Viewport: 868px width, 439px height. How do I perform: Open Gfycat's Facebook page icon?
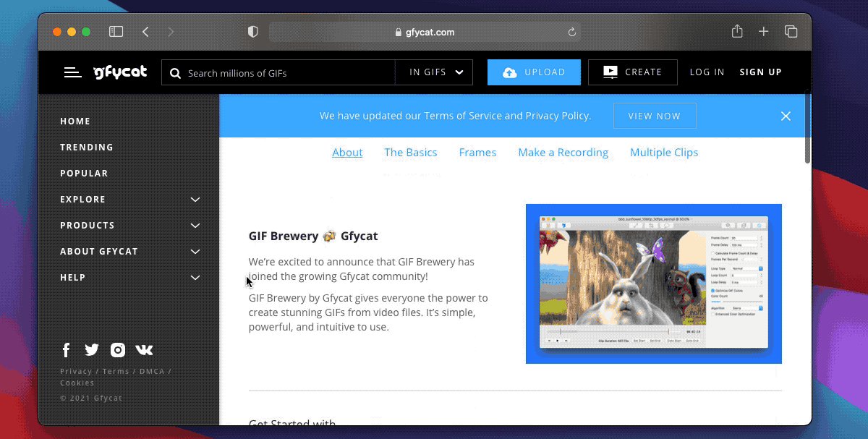[67, 350]
